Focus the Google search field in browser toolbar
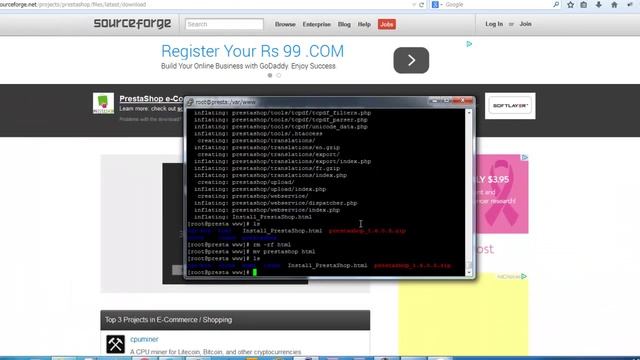The image size is (640, 360). click(498, 4)
